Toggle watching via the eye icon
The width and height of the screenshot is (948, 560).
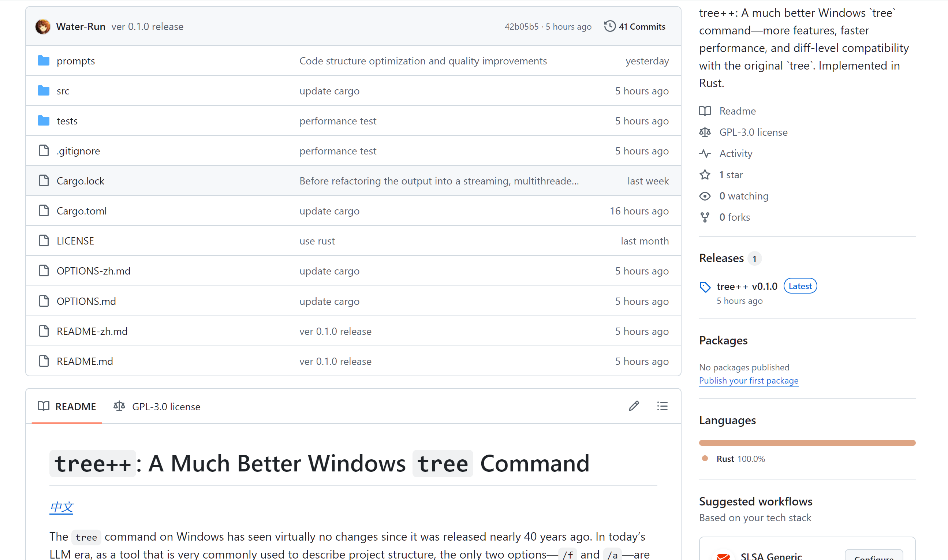tap(705, 196)
